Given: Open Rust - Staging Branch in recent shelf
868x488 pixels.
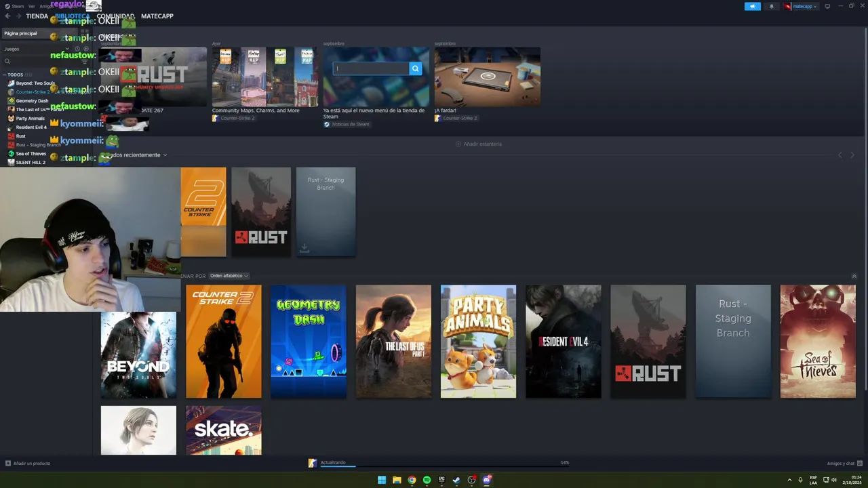Looking at the screenshot, I should tap(325, 212).
